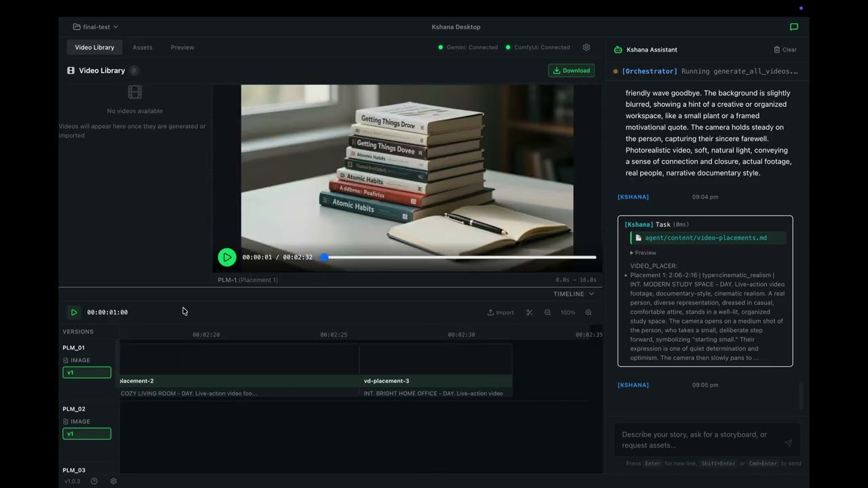Image resolution: width=868 pixels, height=488 pixels.
Task: Clear the assistant chat
Action: coord(785,49)
